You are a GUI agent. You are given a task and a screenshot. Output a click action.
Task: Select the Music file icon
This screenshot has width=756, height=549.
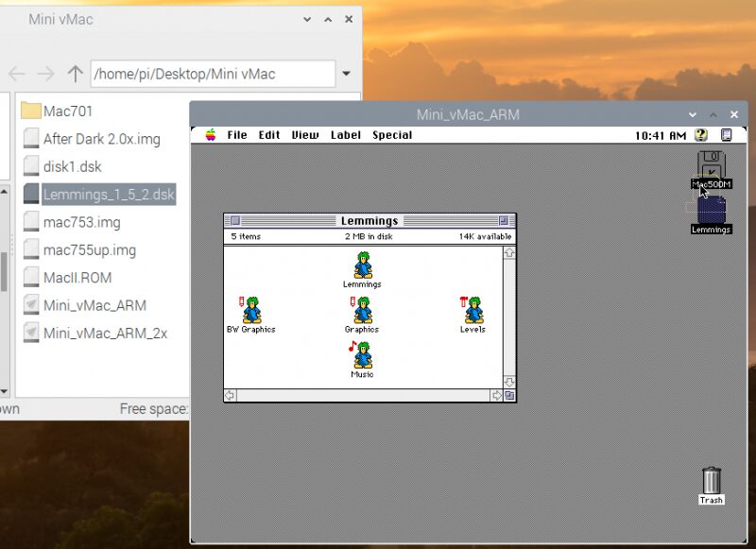tap(362, 355)
